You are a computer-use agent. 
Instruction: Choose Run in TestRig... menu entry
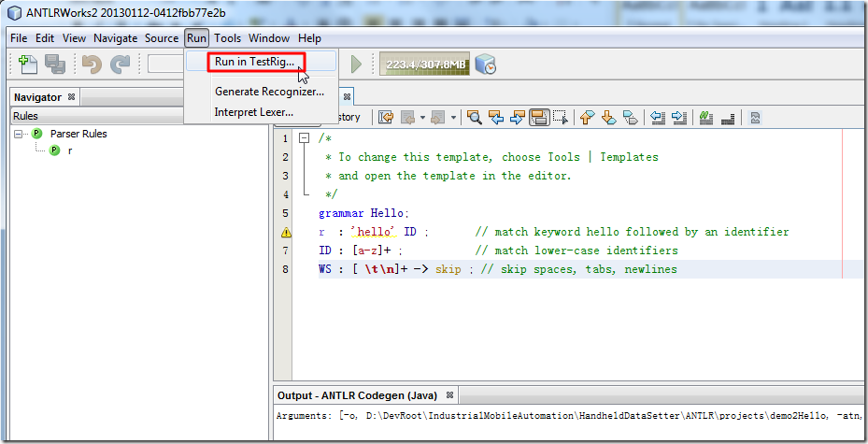(x=260, y=62)
